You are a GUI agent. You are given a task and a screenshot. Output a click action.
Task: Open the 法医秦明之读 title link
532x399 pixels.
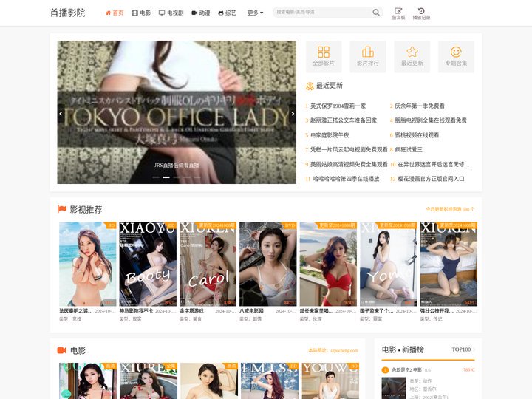(x=75, y=311)
